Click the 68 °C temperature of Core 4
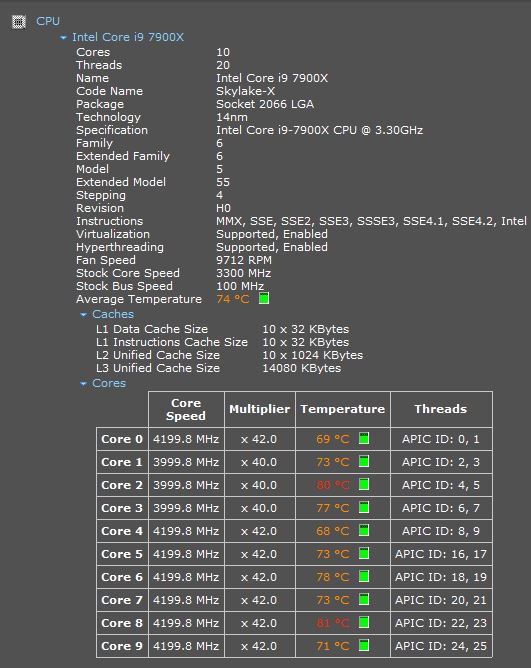The image size is (531, 668). coord(333,531)
